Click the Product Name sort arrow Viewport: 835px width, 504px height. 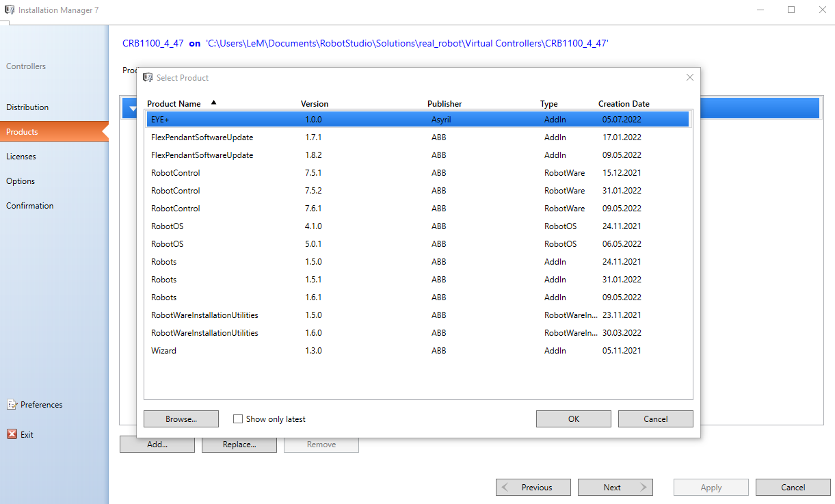pyautogui.click(x=213, y=103)
